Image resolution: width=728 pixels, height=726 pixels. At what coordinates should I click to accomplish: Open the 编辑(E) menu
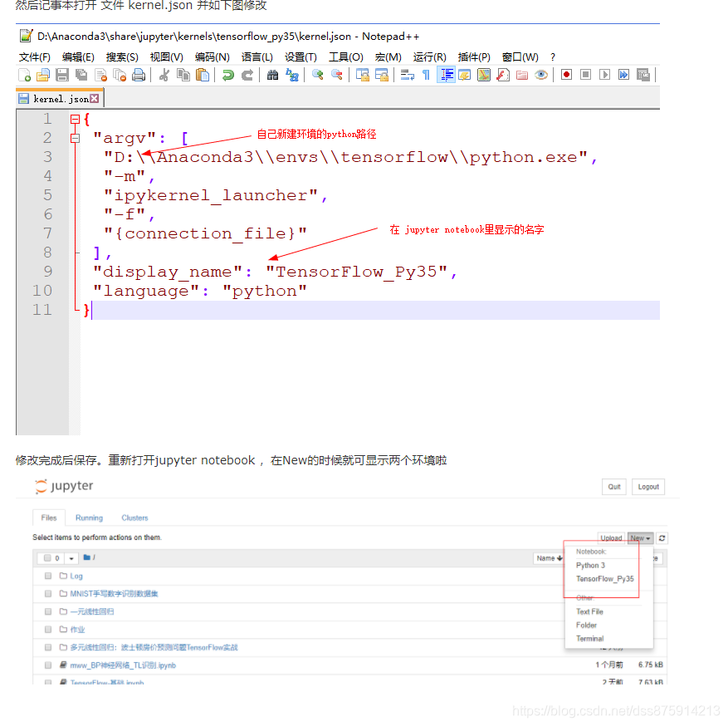(78, 57)
